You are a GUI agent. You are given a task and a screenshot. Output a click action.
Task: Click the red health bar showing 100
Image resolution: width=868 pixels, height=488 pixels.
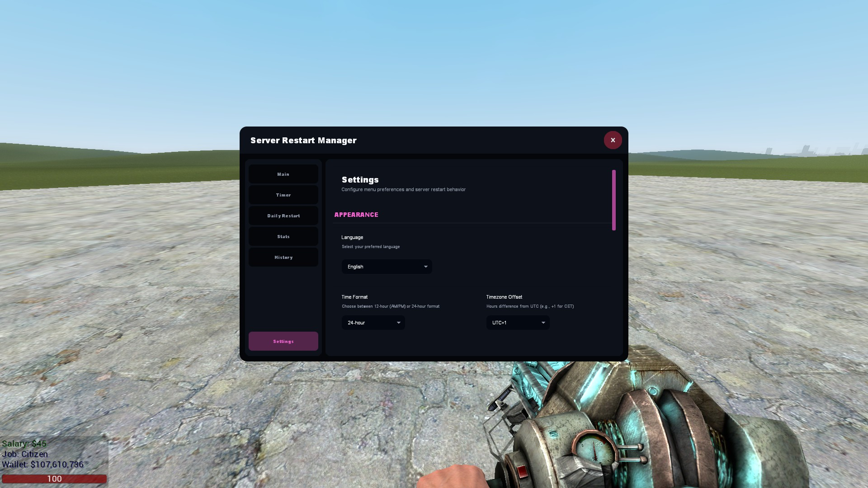point(54,479)
